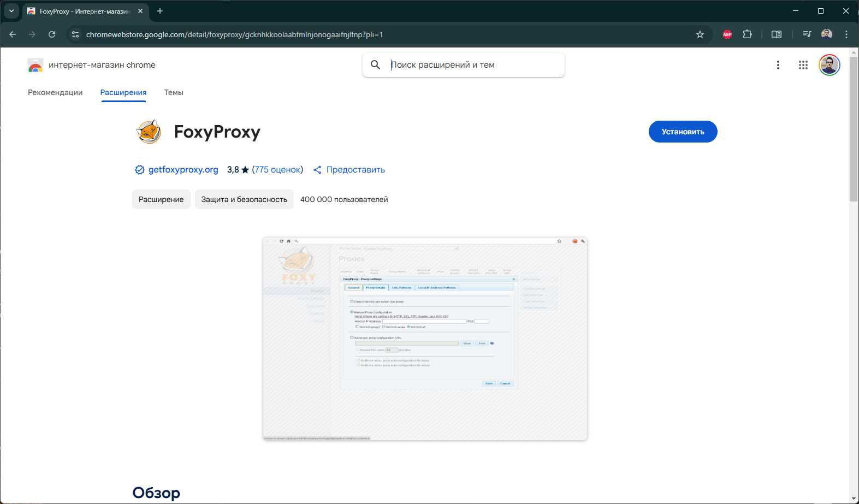Click the search magnifier icon

coord(376,65)
